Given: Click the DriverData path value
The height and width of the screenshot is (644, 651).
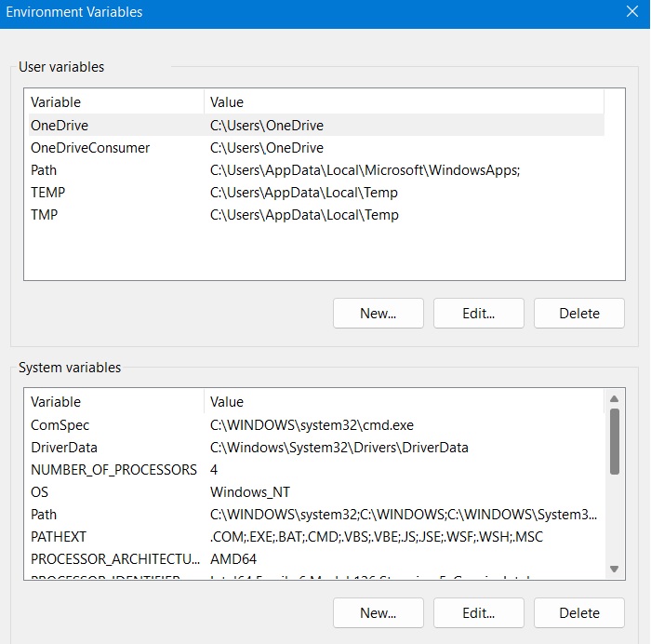Looking at the screenshot, I should (339, 448).
